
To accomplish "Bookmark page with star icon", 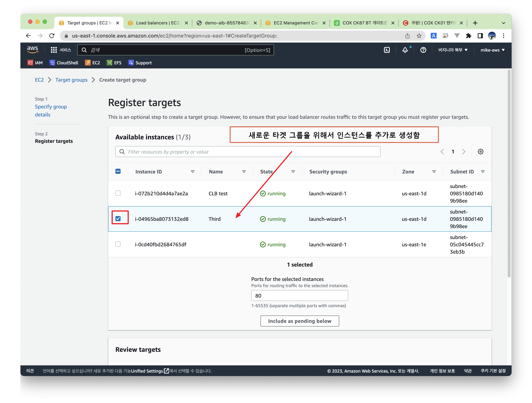I will (x=419, y=36).
